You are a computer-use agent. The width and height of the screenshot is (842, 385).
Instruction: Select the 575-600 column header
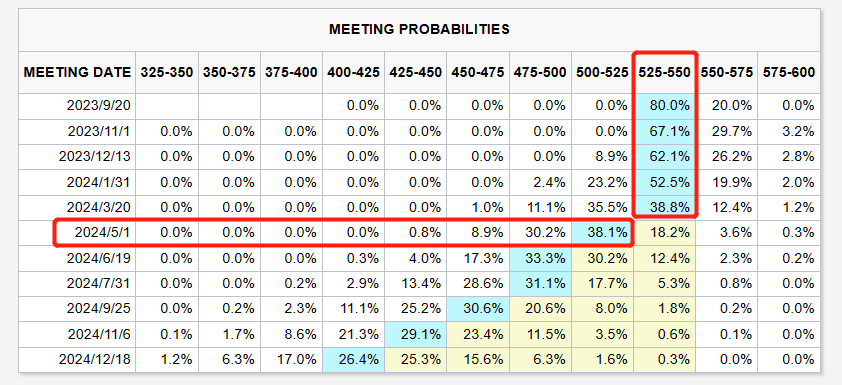click(x=789, y=72)
